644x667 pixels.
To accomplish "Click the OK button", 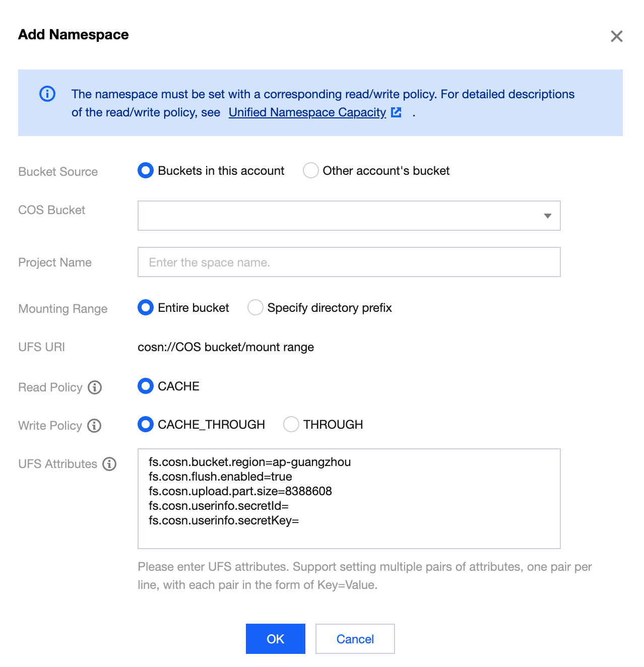I will pos(275,639).
